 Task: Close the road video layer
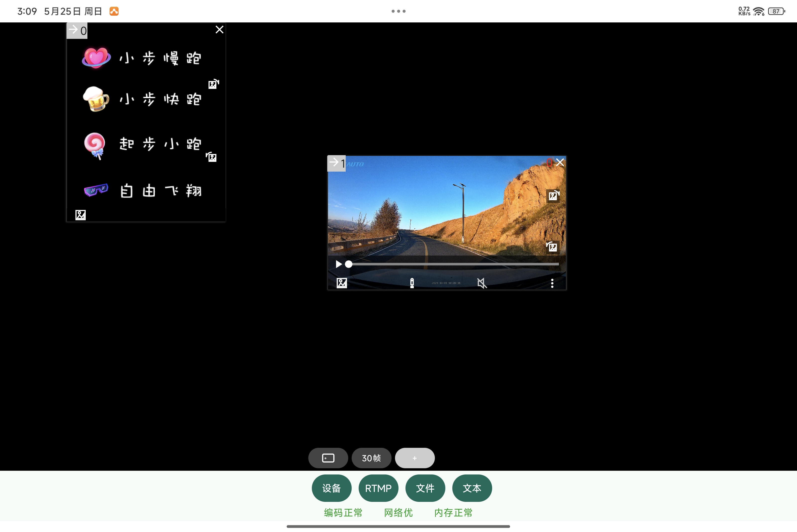pos(560,163)
